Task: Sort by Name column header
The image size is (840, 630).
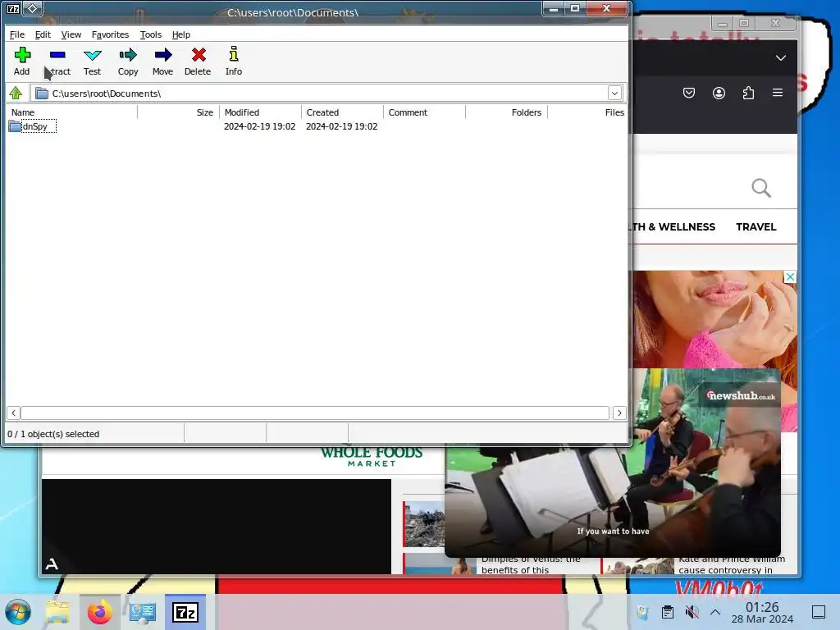Action: (x=71, y=112)
